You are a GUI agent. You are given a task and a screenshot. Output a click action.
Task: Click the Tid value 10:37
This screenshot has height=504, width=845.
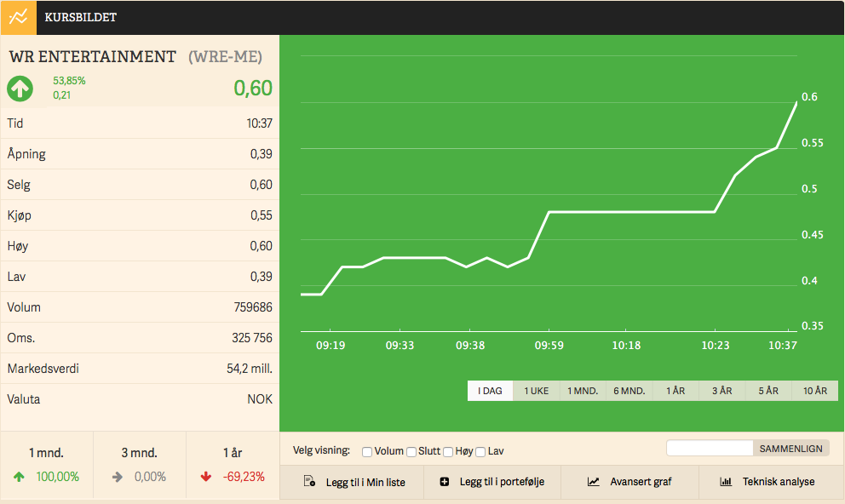pos(259,123)
